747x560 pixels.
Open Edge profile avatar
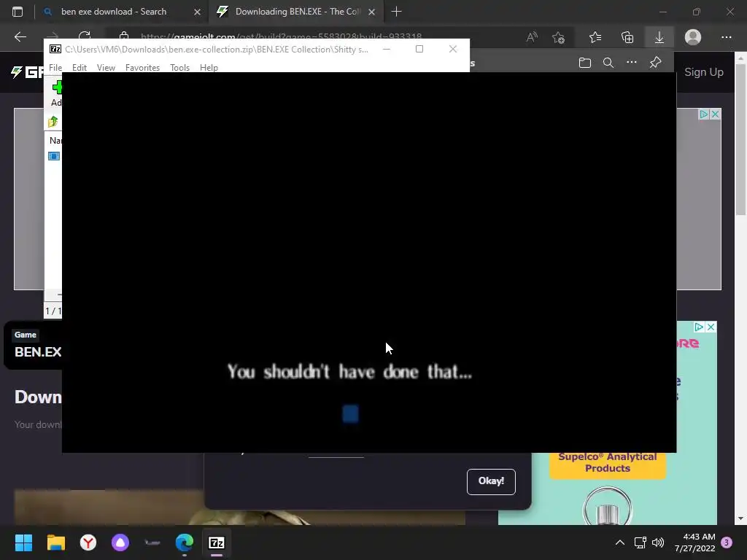coord(693,37)
